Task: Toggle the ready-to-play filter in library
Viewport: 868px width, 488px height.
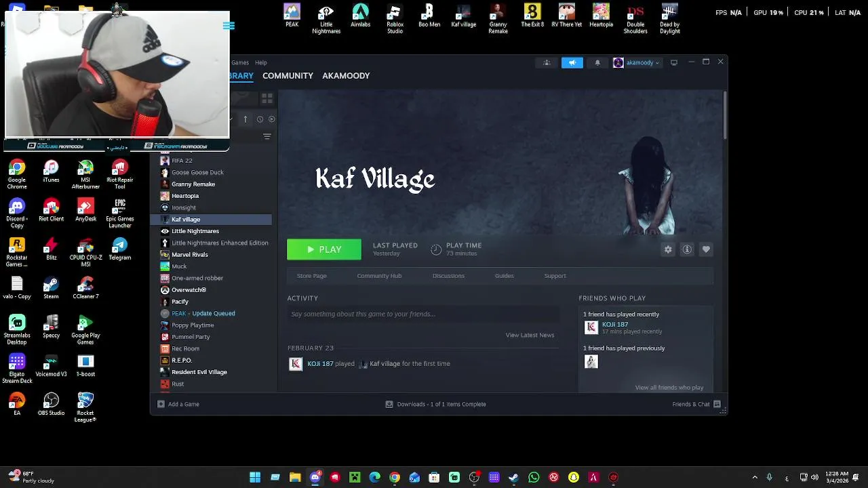Action: [x=271, y=119]
